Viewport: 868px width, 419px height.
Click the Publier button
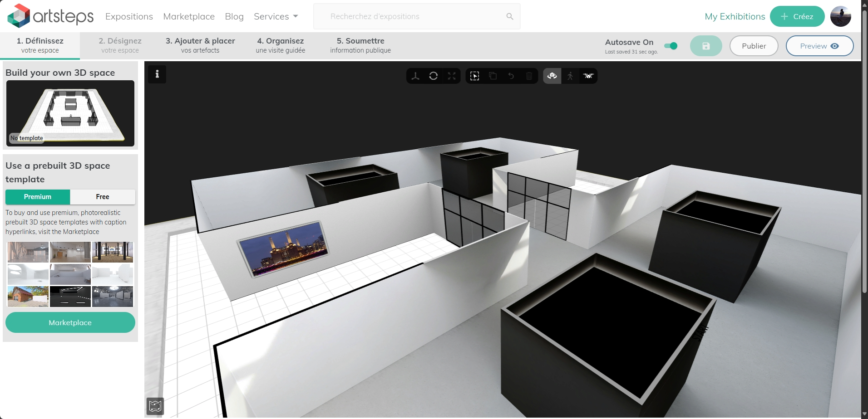754,46
